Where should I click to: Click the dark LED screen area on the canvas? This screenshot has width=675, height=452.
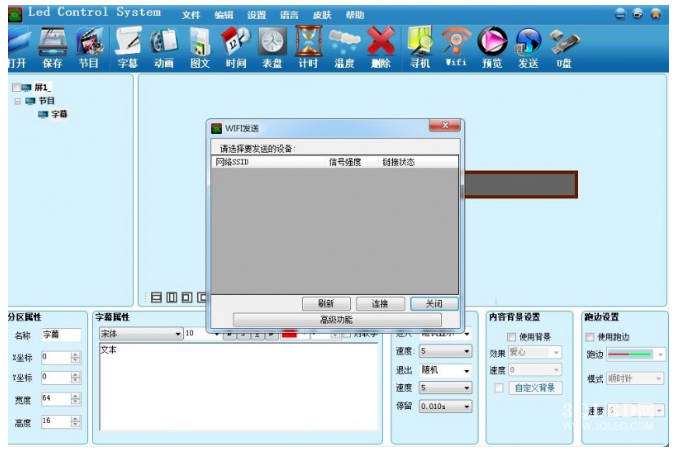[521, 185]
